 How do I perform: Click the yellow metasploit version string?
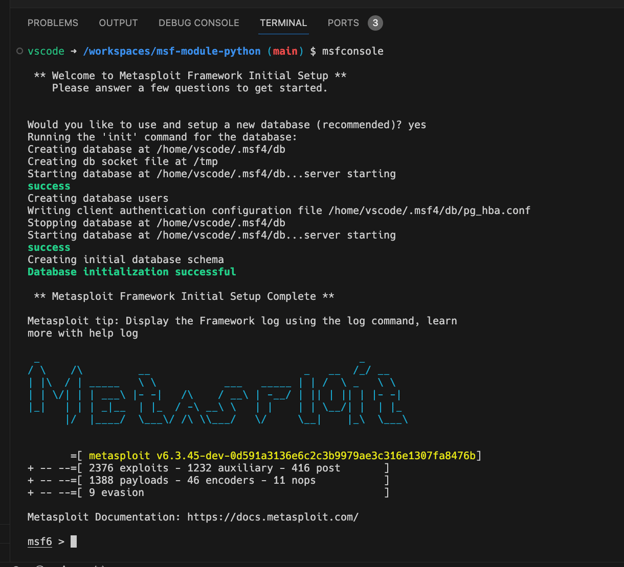coord(283,456)
